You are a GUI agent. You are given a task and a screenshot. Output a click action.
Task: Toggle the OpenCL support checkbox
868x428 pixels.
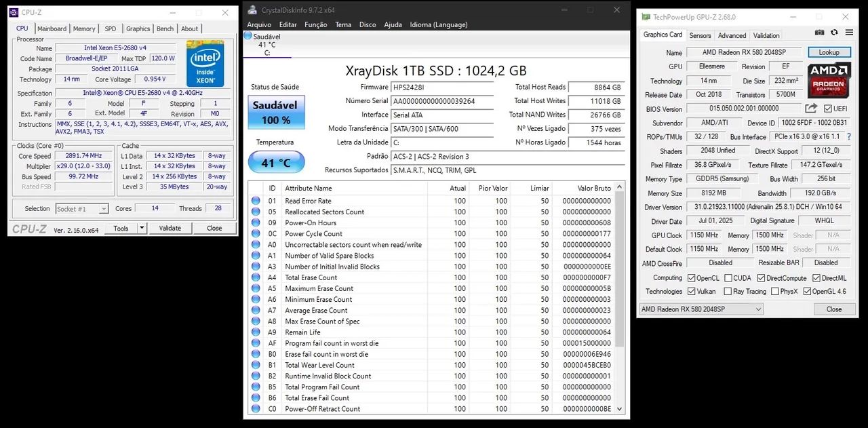point(693,277)
